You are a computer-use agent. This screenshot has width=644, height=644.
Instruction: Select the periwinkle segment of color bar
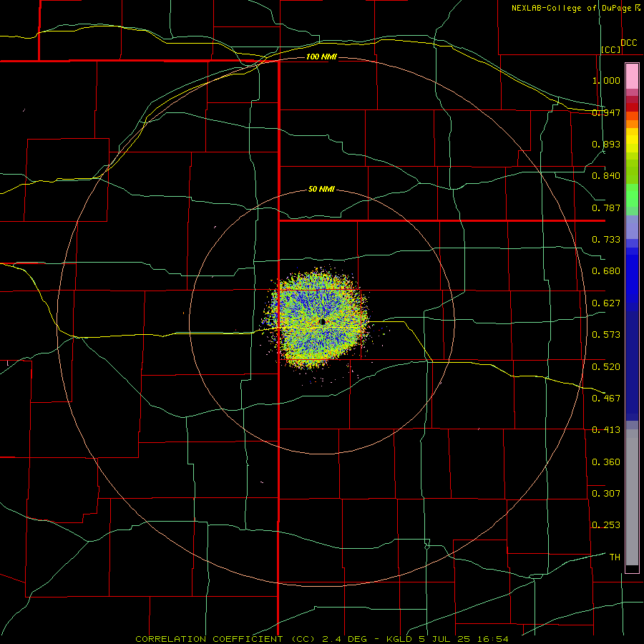[632, 228]
